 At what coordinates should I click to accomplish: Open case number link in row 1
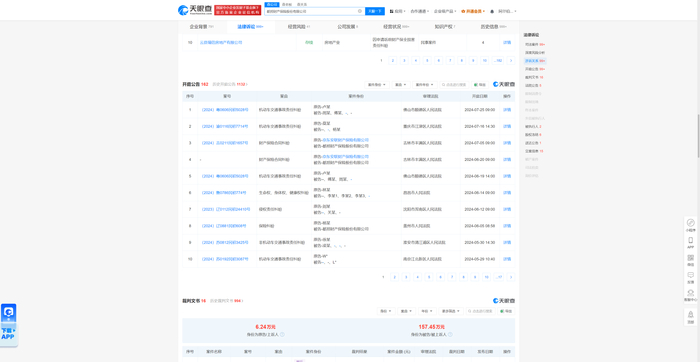coord(225,110)
